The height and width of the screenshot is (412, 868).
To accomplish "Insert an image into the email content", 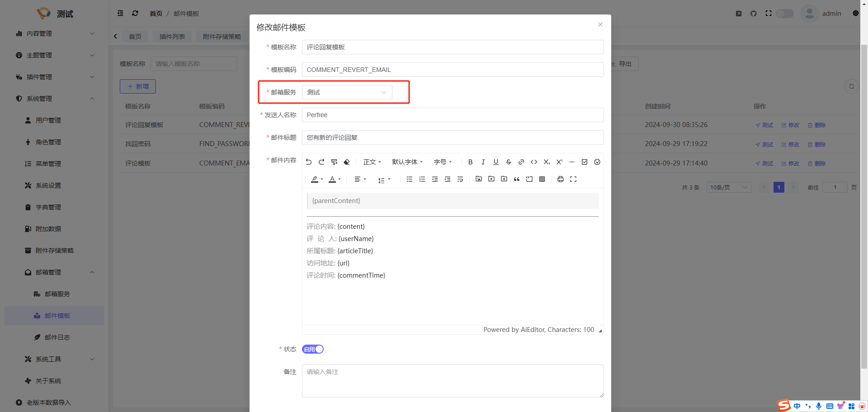I will [x=479, y=179].
